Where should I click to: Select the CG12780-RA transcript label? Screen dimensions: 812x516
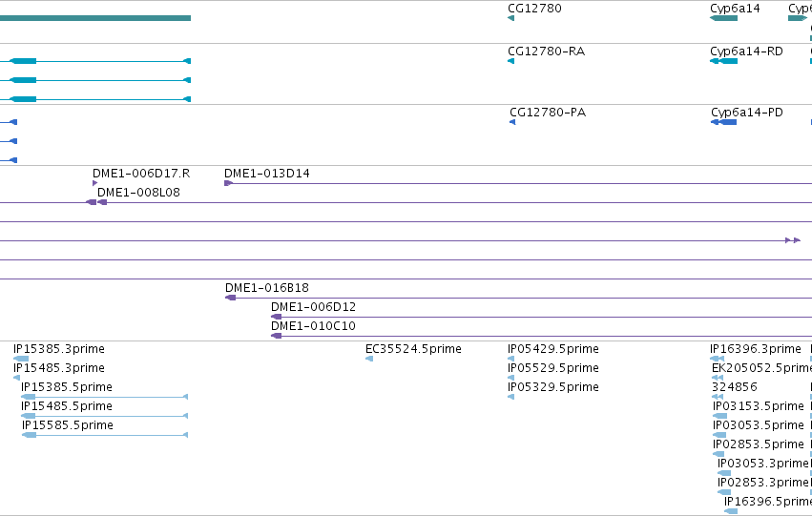pyautogui.click(x=547, y=52)
